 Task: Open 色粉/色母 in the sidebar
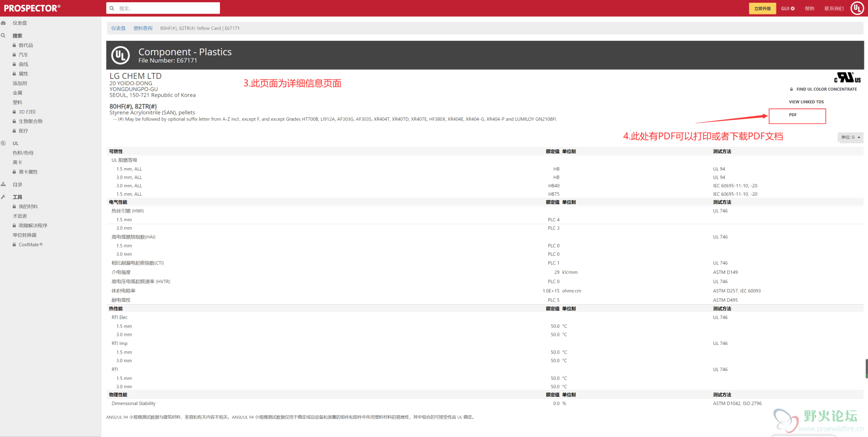[23, 153]
